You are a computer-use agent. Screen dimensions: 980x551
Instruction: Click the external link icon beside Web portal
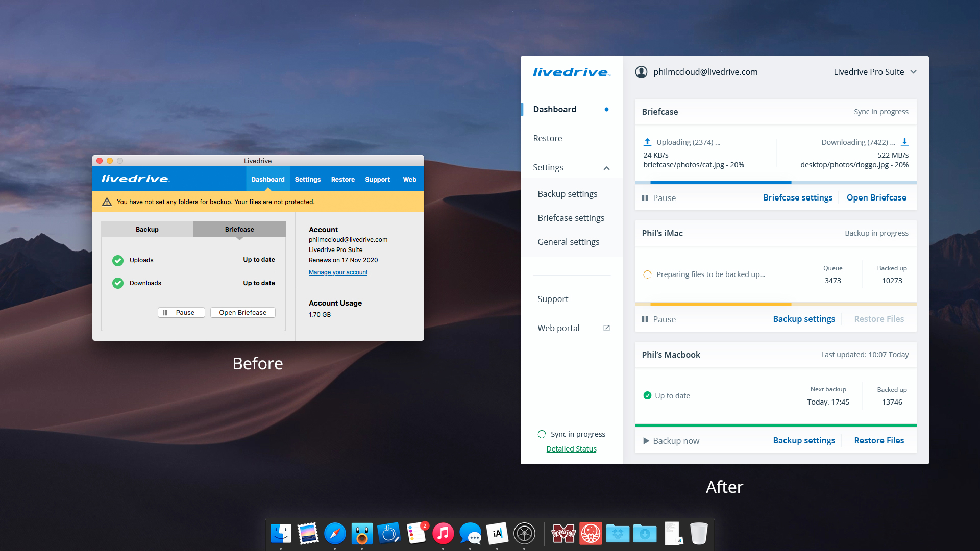pos(606,328)
